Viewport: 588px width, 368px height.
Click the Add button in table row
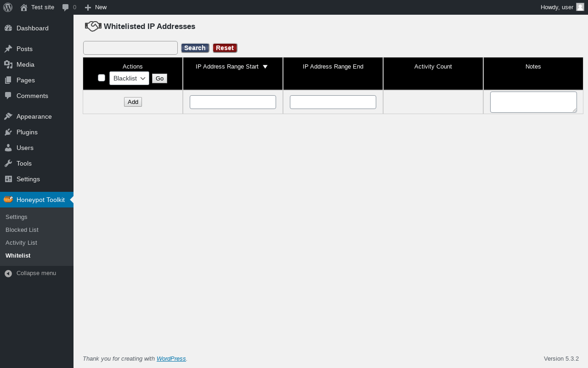tap(133, 102)
